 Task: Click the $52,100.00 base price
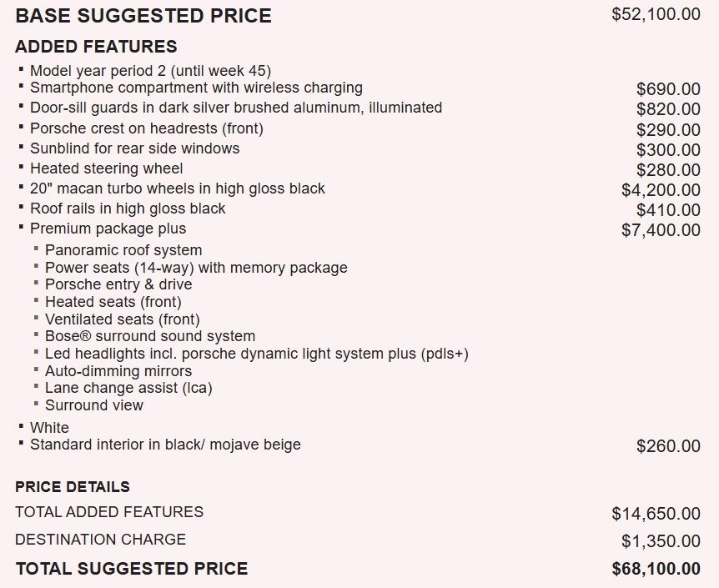coord(656,14)
